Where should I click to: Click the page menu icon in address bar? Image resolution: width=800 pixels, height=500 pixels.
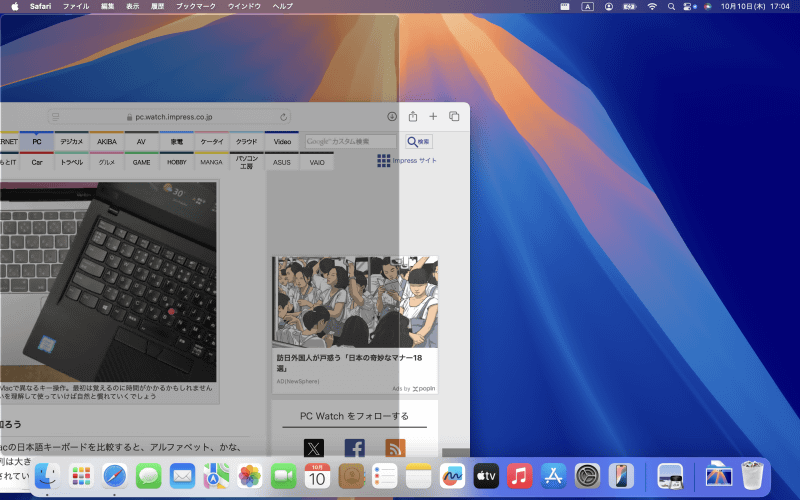56,117
